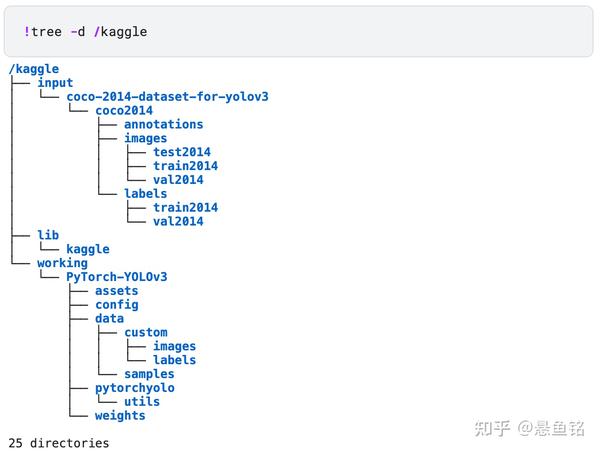Click the custom folder under data

pos(146,332)
